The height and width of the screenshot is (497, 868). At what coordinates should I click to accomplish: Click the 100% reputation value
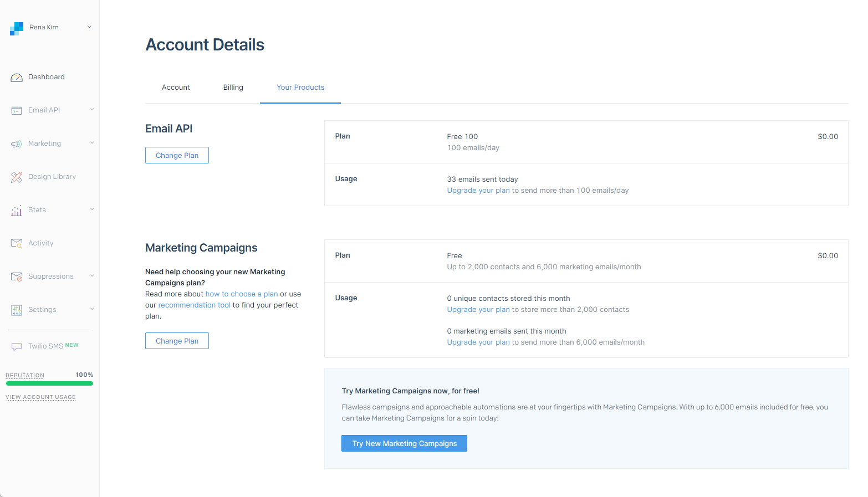click(x=84, y=375)
